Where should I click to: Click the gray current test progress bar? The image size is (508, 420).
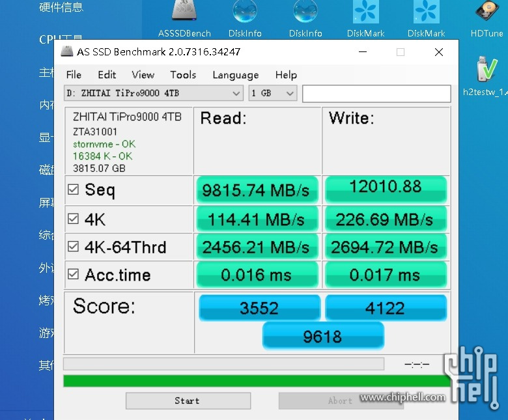[224, 364]
